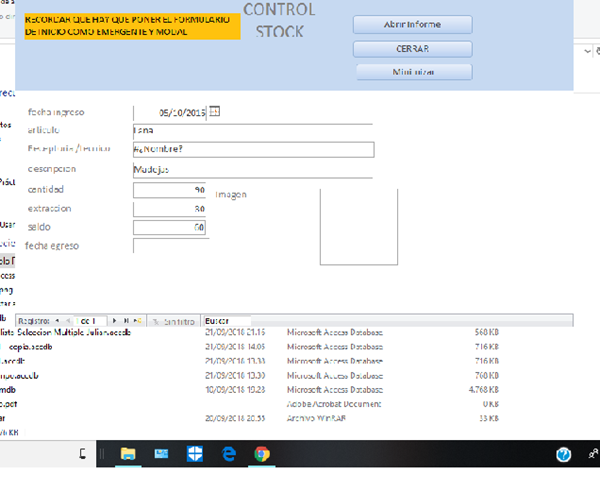Click the articulo field containing Lana
This screenshot has height=492, width=600.
[252, 130]
